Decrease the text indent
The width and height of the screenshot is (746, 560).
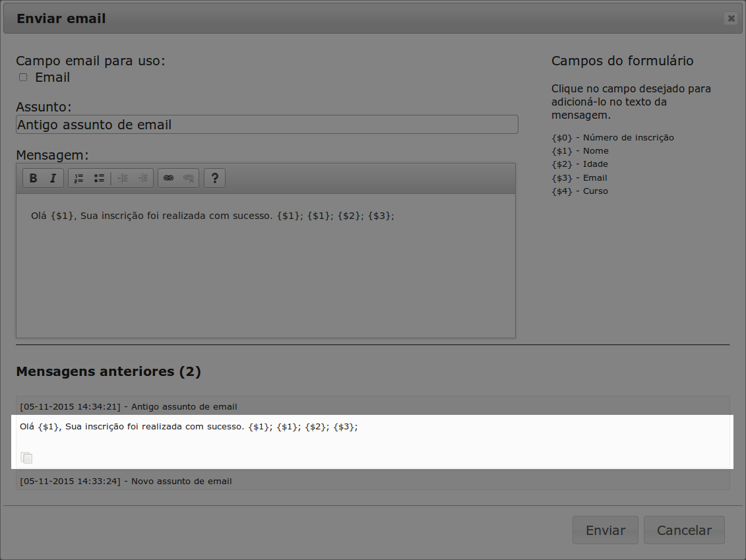coord(123,178)
